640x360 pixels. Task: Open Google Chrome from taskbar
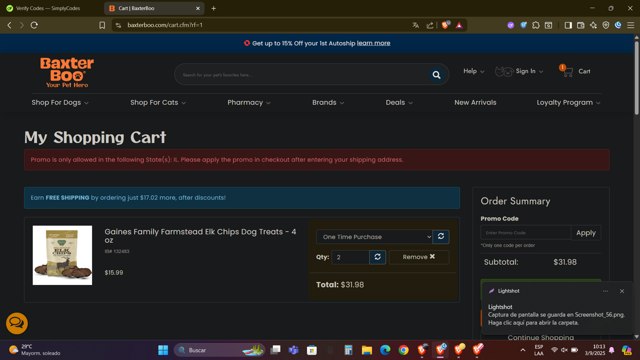(403, 350)
